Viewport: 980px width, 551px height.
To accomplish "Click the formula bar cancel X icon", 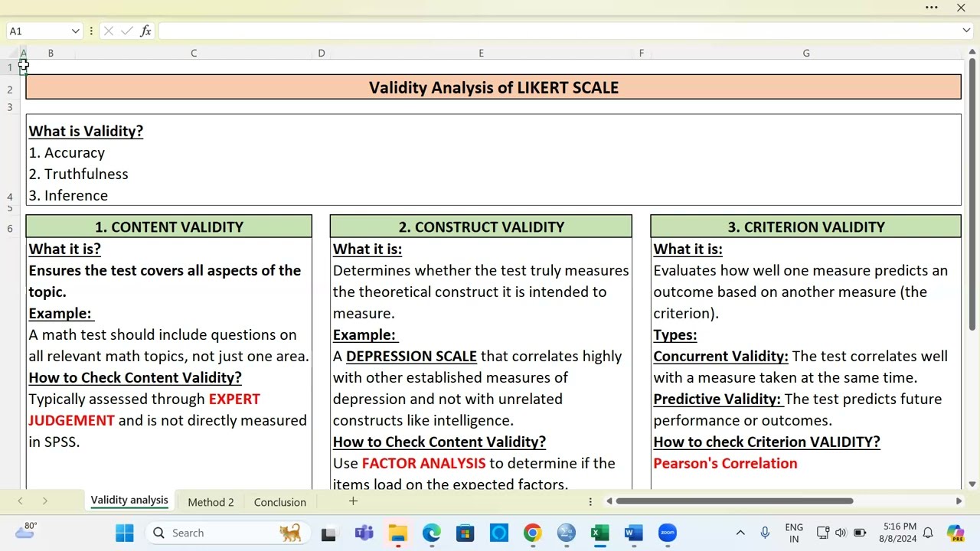I will coord(108,31).
